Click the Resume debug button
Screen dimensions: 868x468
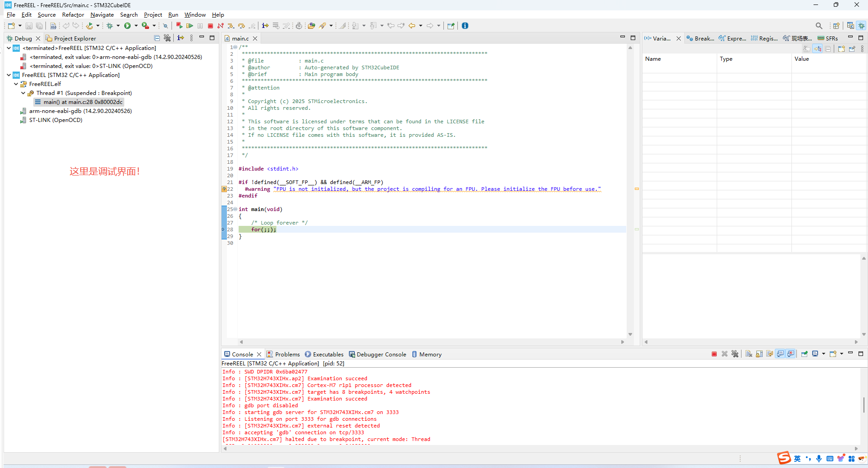pos(190,26)
